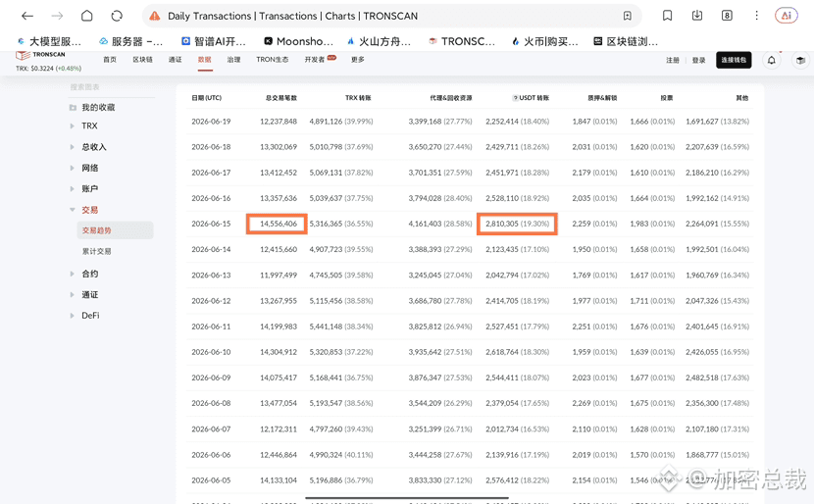The width and height of the screenshot is (814, 504).
Task: Open the 区块链 nav menu
Action: [142, 60]
